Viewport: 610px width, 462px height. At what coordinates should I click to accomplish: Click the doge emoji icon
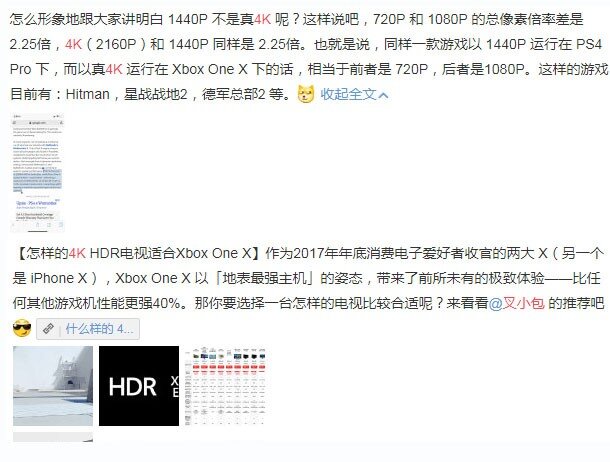pos(306,94)
